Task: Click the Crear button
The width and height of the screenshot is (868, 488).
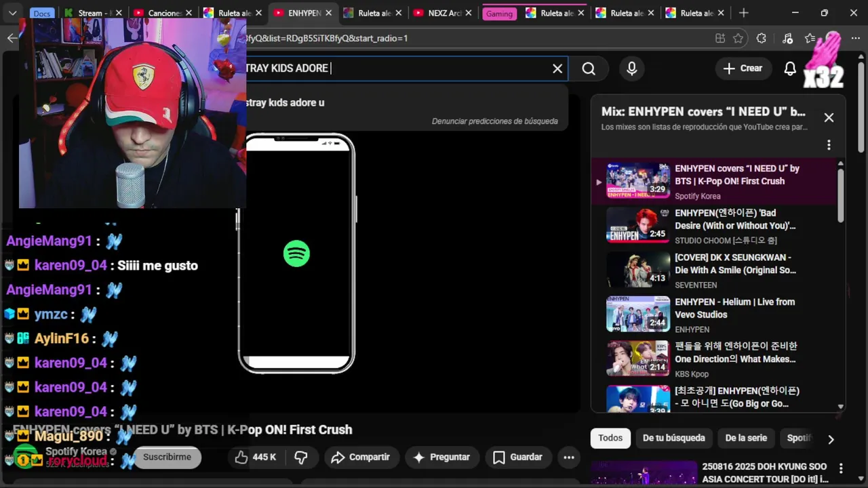Action: click(743, 68)
